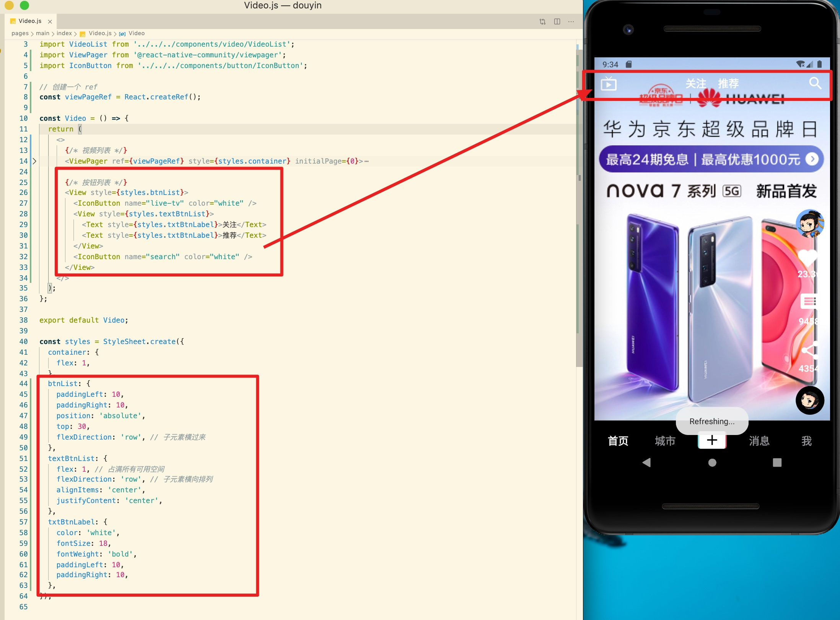
Task: Open the editor more actions menu
Action: (571, 21)
